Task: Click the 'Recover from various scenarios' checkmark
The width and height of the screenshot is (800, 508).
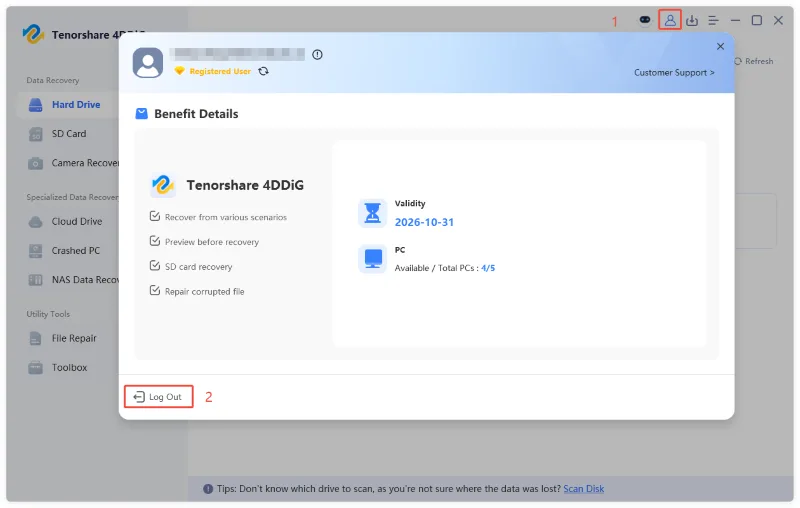Action: pos(155,216)
